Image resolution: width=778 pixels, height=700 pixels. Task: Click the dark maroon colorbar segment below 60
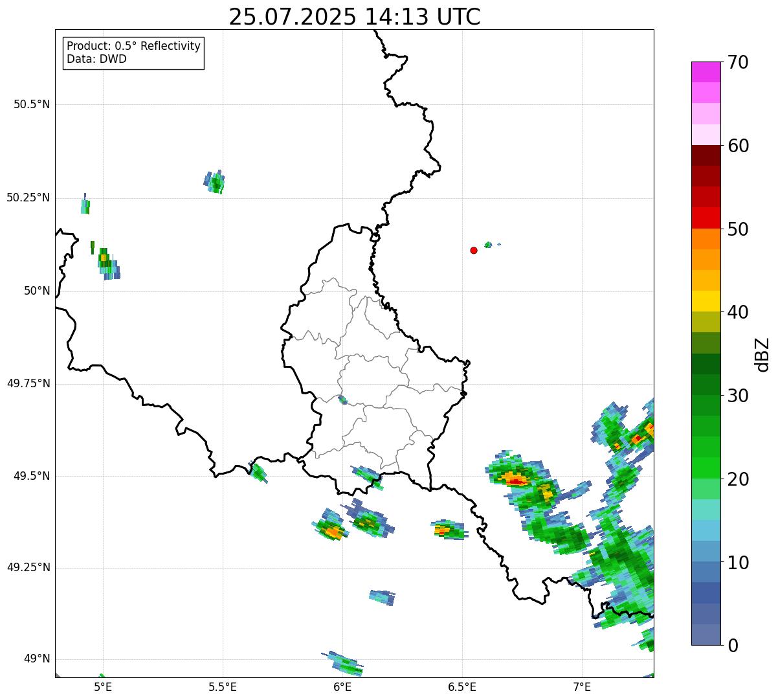[x=706, y=155]
